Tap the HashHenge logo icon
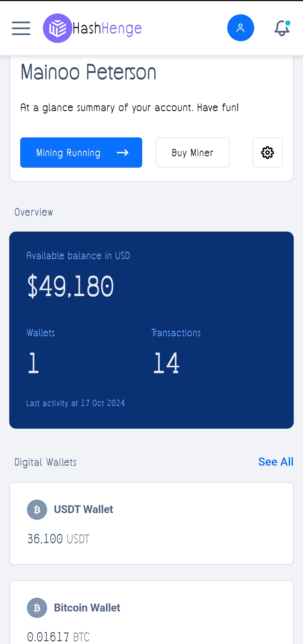 [x=58, y=28]
